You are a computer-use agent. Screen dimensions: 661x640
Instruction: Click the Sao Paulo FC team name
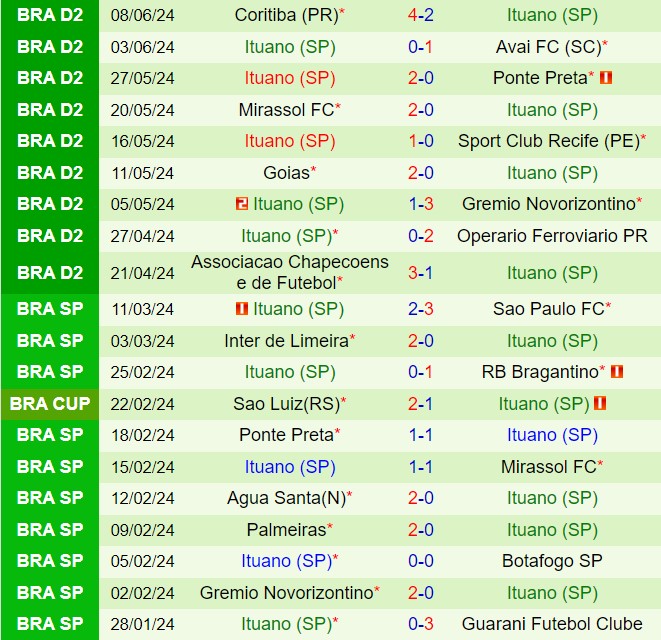[x=548, y=309]
